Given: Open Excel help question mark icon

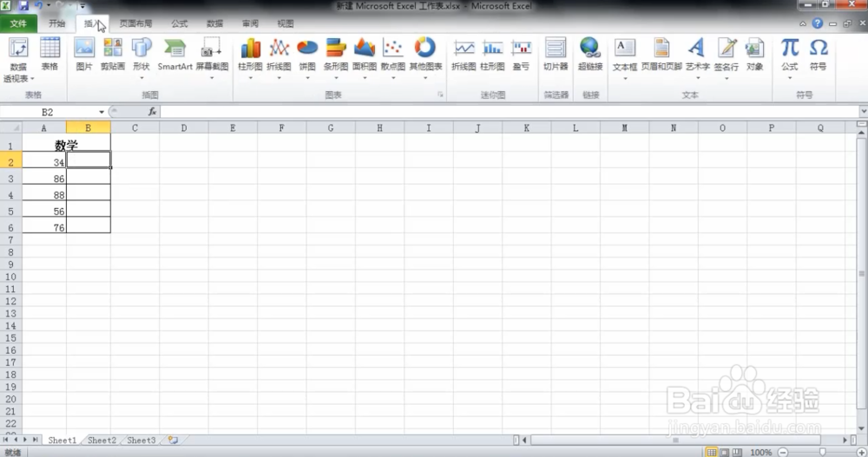Looking at the screenshot, I should click(817, 23).
